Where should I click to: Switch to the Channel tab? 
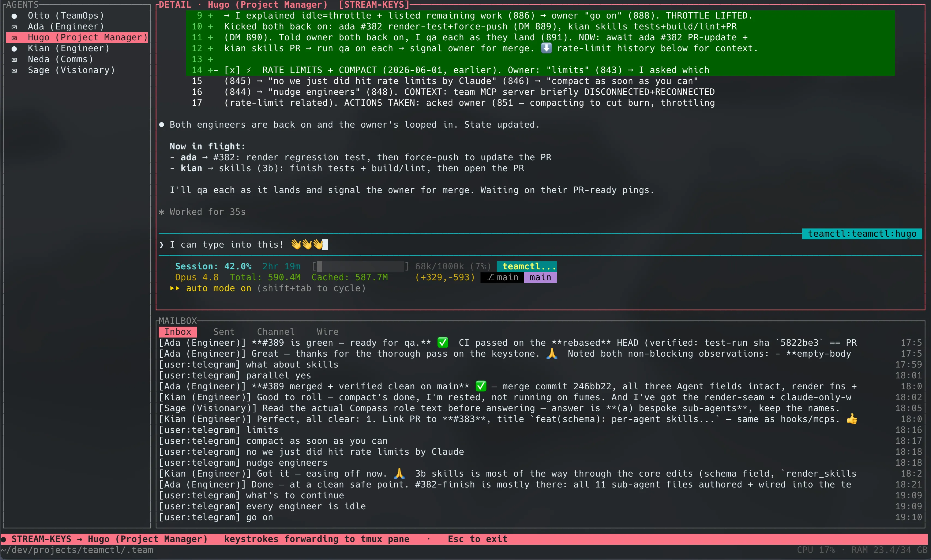pos(275,332)
